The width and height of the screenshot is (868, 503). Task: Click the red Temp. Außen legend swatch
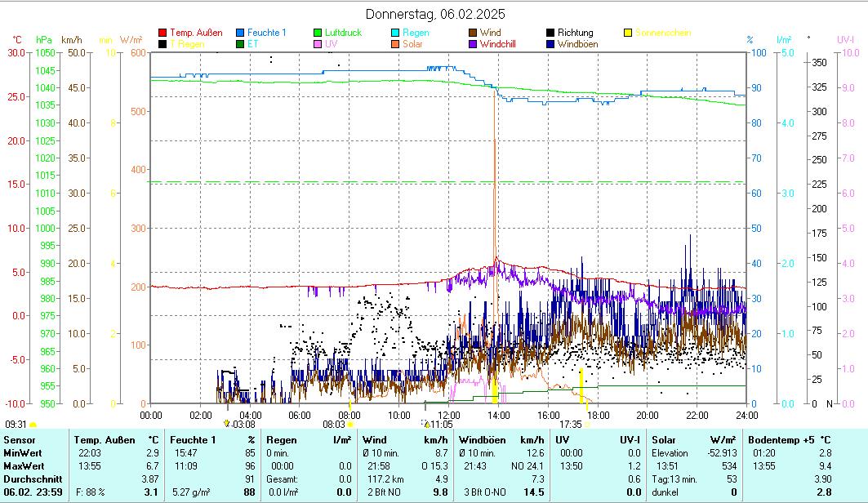click(x=162, y=33)
